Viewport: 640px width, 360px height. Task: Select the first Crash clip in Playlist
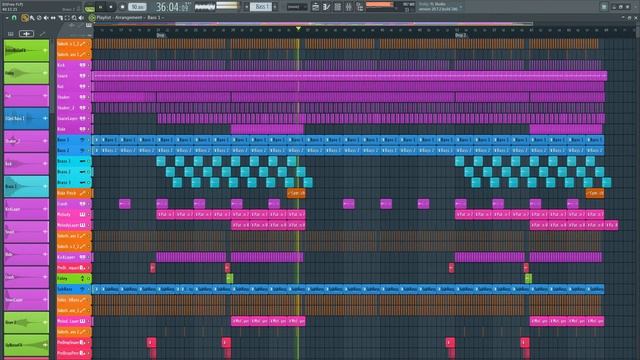[124, 204]
